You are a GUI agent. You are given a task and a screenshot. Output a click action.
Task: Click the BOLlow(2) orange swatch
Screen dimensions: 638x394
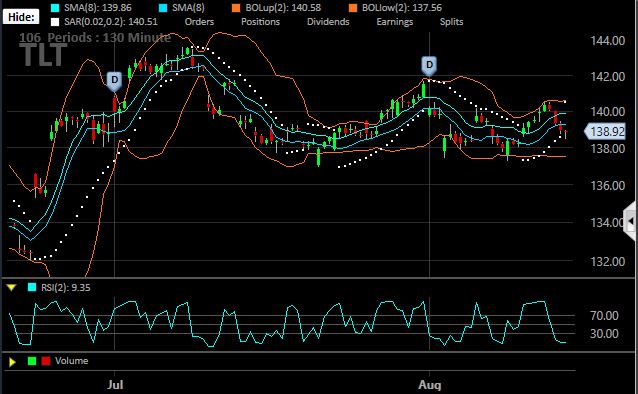click(x=353, y=8)
